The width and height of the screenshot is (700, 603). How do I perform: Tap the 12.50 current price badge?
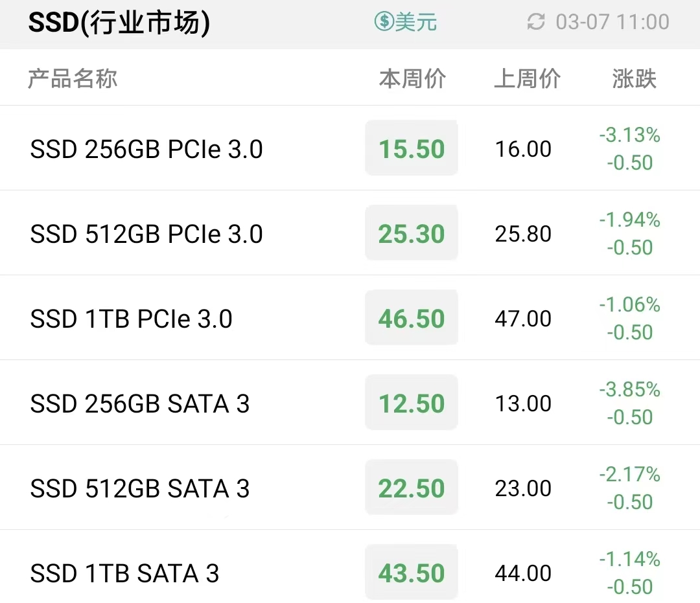pyautogui.click(x=412, y=403)
